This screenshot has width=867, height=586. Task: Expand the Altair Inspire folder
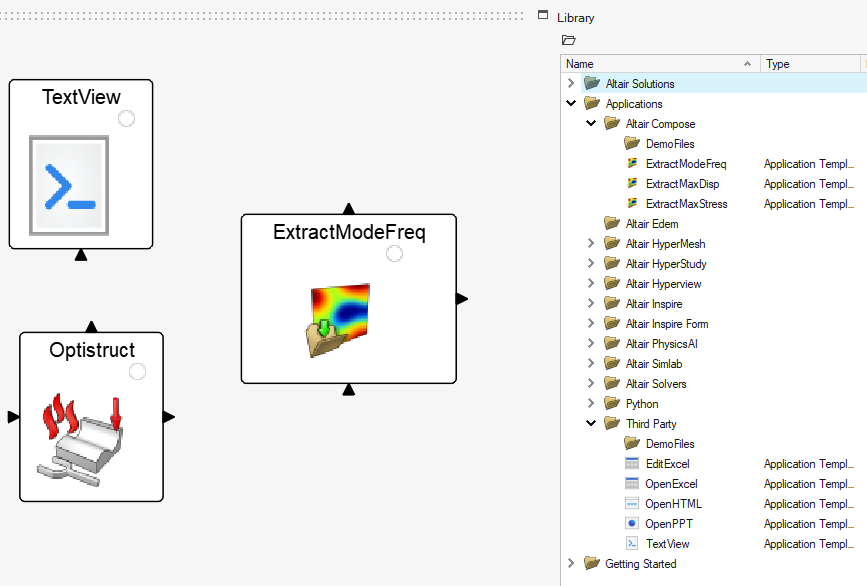[x=591, y=303]
